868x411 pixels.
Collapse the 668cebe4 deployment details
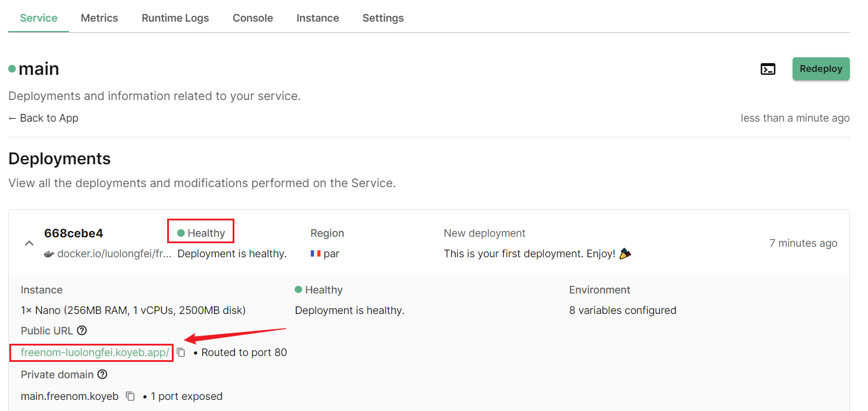pyautogui.click(x=29, y=243)
